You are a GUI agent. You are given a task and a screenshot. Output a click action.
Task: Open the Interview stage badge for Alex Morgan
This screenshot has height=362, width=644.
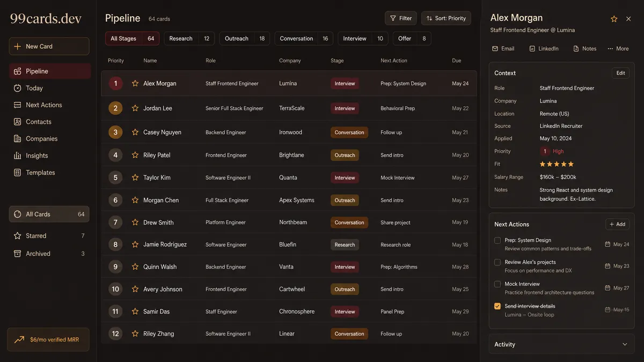345,84
